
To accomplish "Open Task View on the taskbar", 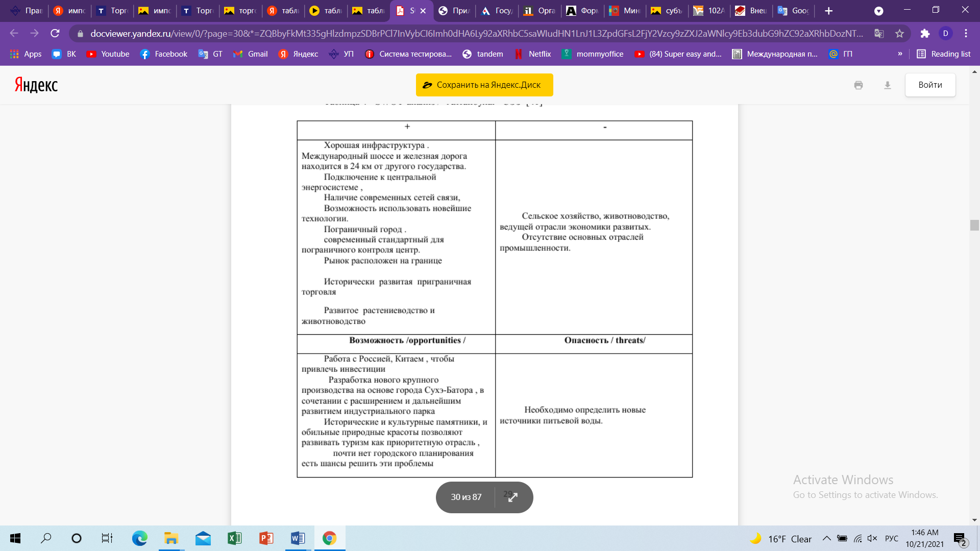I will (x=107, y=538).
